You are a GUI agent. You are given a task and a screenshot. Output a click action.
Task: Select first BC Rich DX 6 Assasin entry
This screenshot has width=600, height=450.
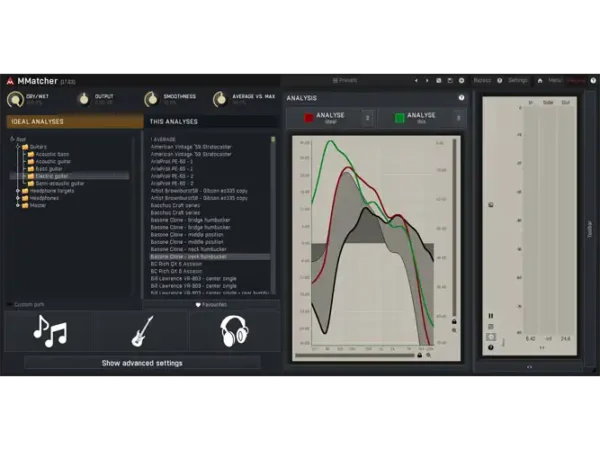(176, 264)
